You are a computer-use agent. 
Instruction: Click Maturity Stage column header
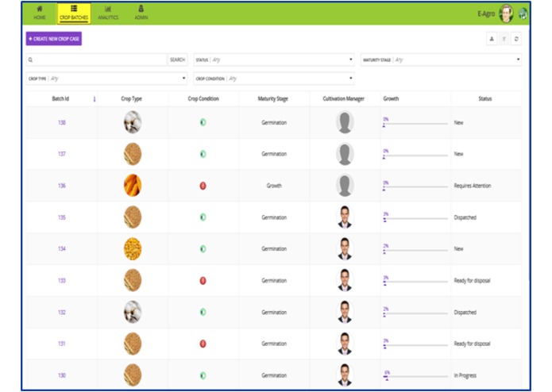click(x=273, y=98)
